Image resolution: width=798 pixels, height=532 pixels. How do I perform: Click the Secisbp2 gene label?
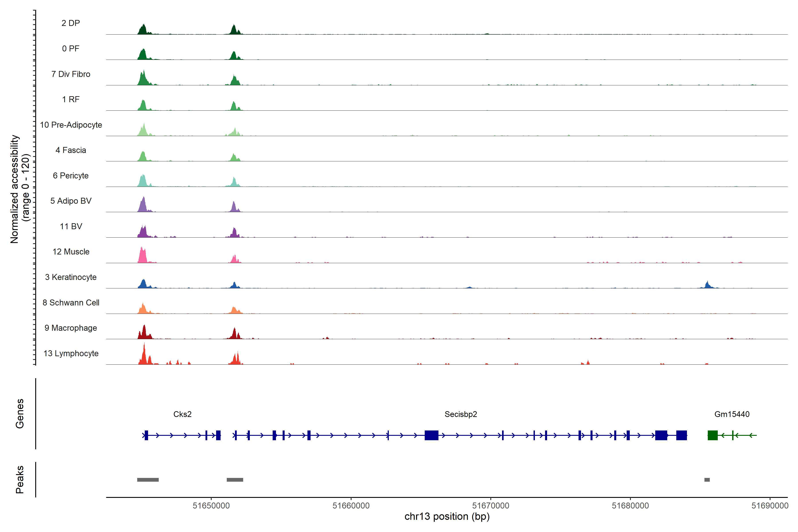click(x=460, y=414)
